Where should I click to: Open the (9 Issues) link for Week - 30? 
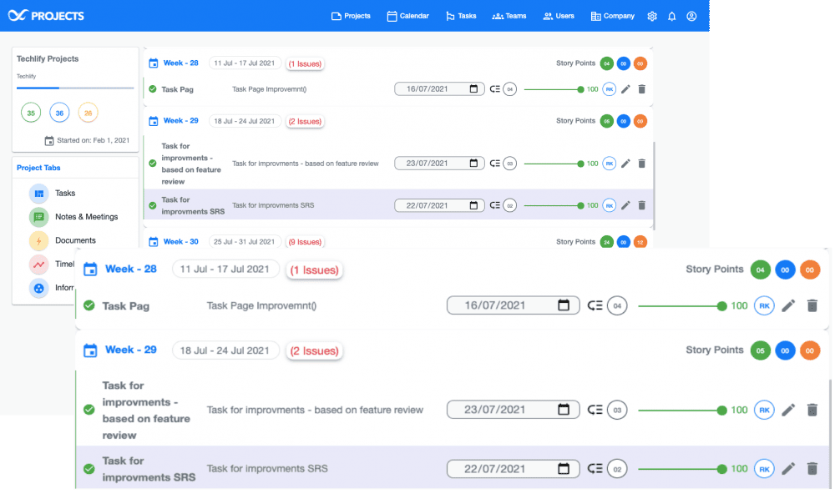click(305, 242)
